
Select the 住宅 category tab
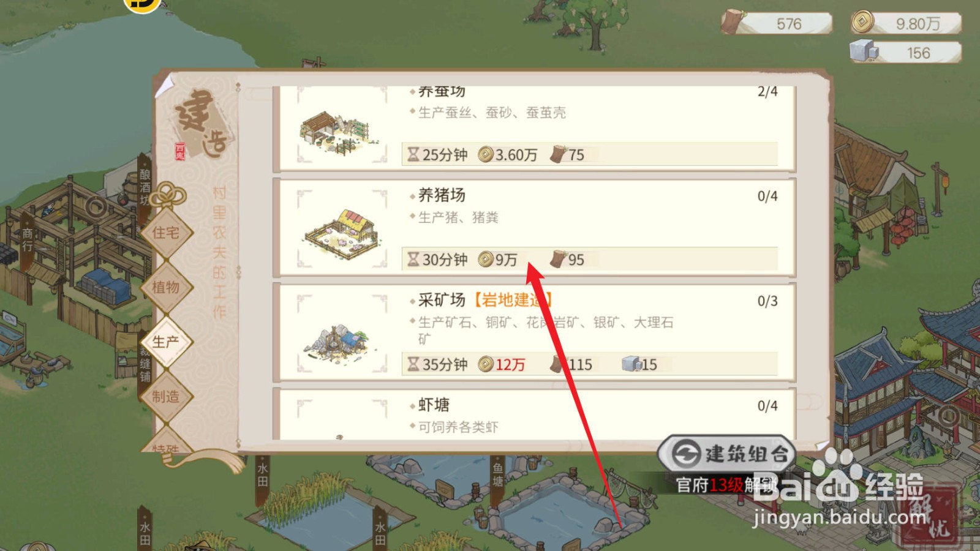tap(166, 233)
